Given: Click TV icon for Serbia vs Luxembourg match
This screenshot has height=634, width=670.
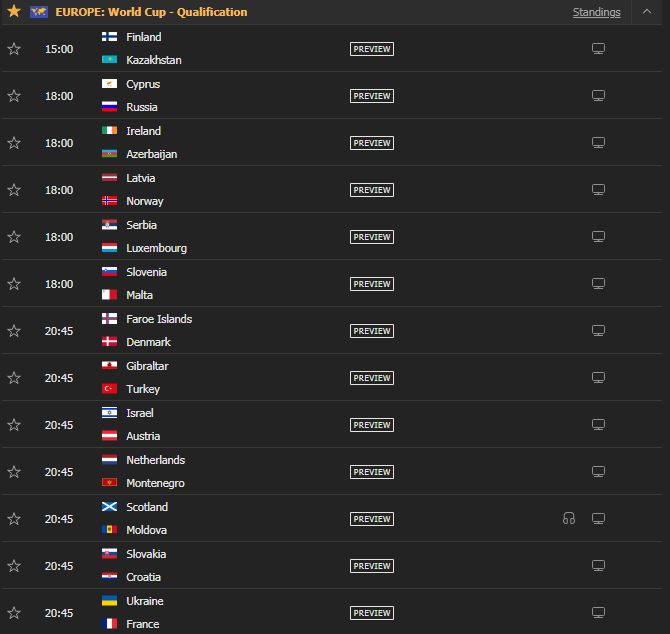Looking at the screenshot, I should 598,237.
